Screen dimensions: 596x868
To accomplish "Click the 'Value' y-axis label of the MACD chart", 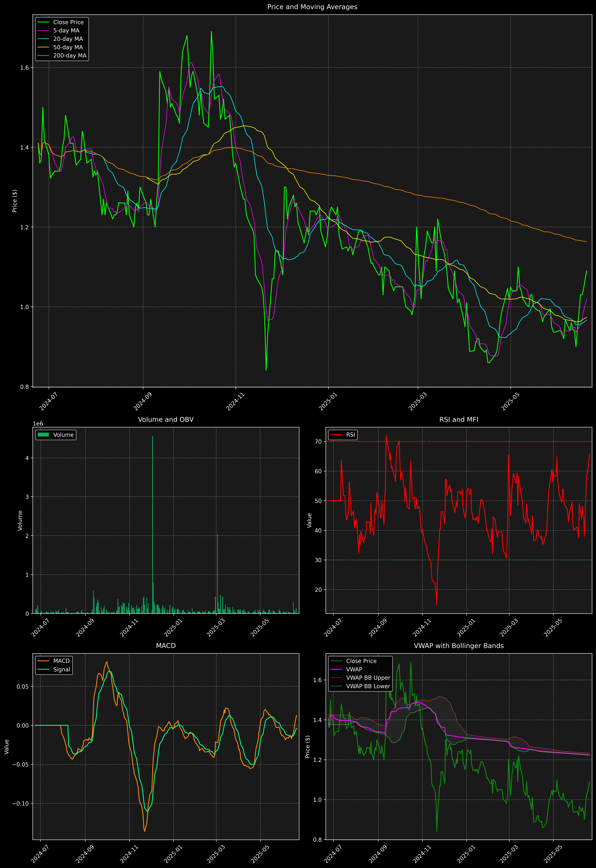I will tap(7, 747).
